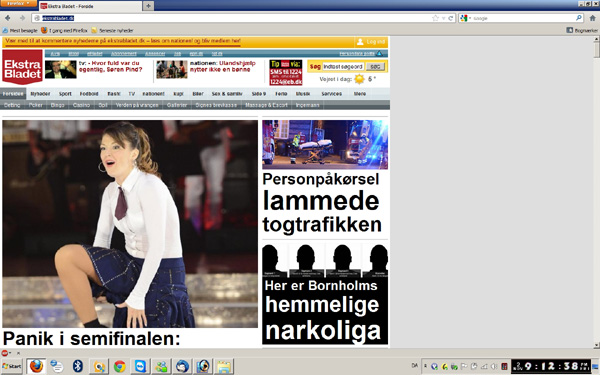This screenshot has height=375, width=600.
Task: Open the yellow banner comment membership link
Action: click(123, 41)
